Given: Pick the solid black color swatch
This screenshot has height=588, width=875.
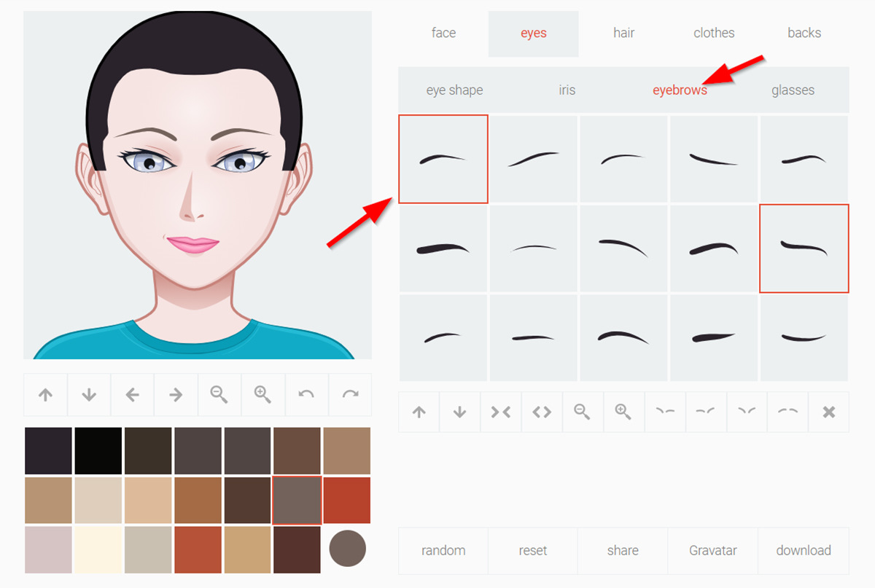Looking at the screenshot, I should point(97,450).
